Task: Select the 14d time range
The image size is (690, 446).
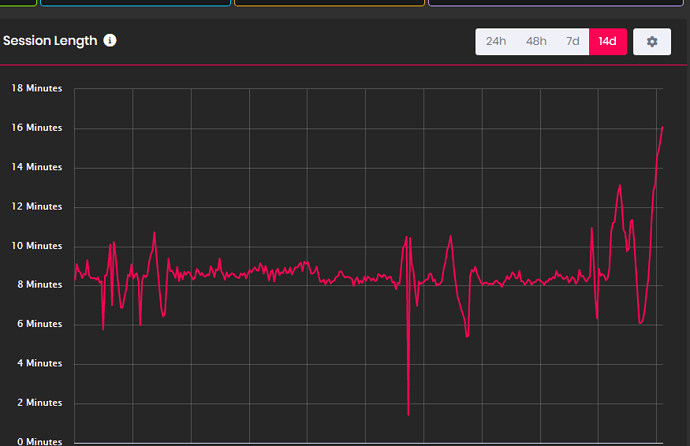Action: point(608,42)
